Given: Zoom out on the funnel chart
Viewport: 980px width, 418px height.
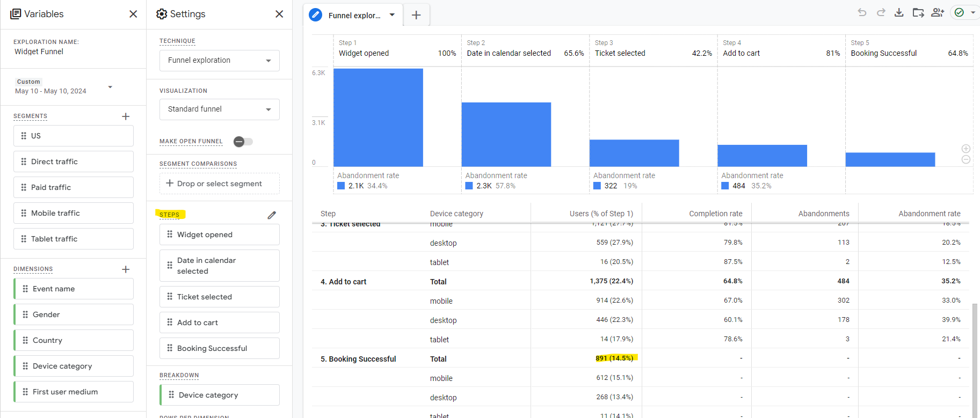Looking at the screenshot, I should tap(966, 159).
